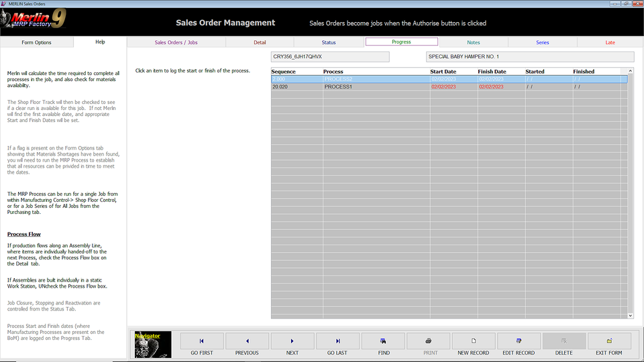Jump to the last record with Go Last
This screenshot has width=644, height=362.
337,341
